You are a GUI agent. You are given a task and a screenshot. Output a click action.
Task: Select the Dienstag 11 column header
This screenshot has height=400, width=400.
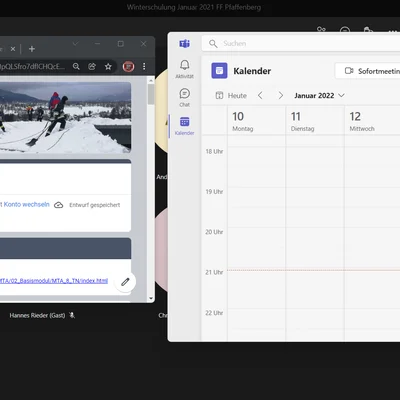pyautogui.click(x=315, y=121)
